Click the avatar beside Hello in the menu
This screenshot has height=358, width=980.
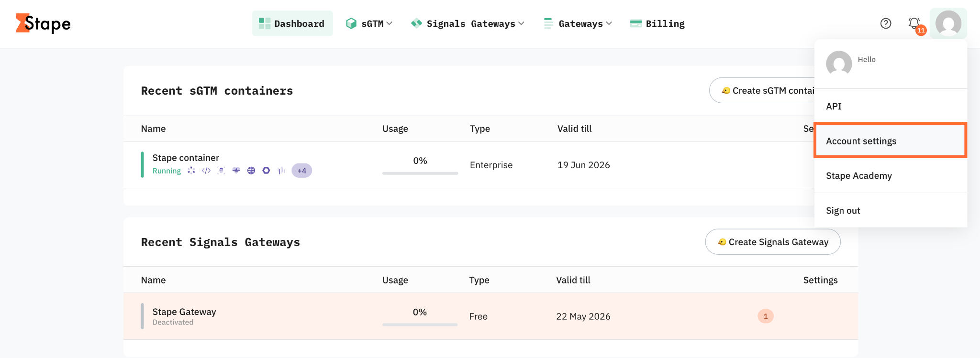[x=839, y=64]
